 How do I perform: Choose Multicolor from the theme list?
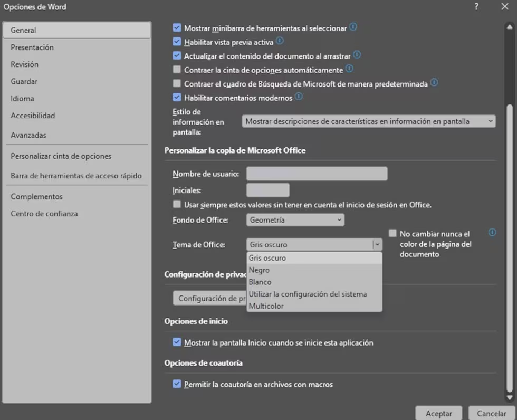pos(266,306)
